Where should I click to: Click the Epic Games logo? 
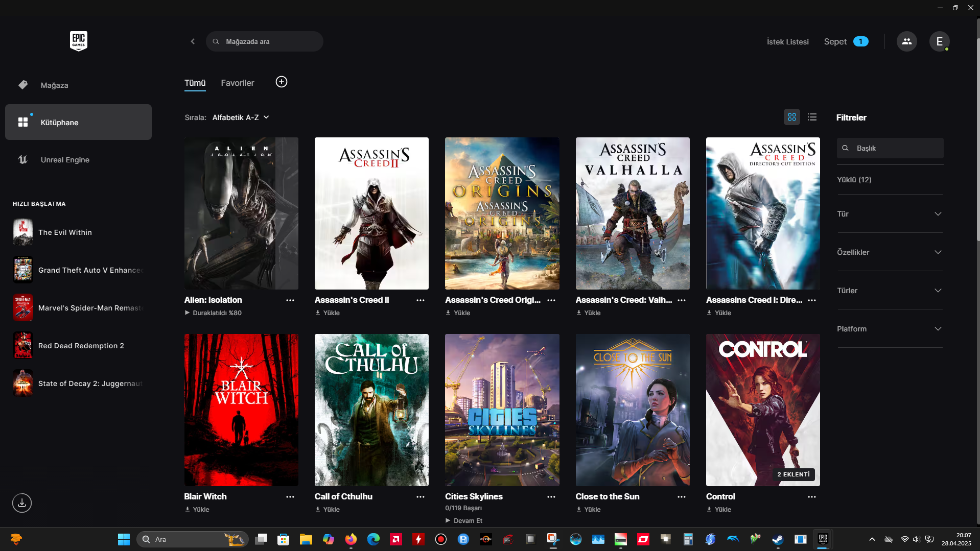pos(79,41)
